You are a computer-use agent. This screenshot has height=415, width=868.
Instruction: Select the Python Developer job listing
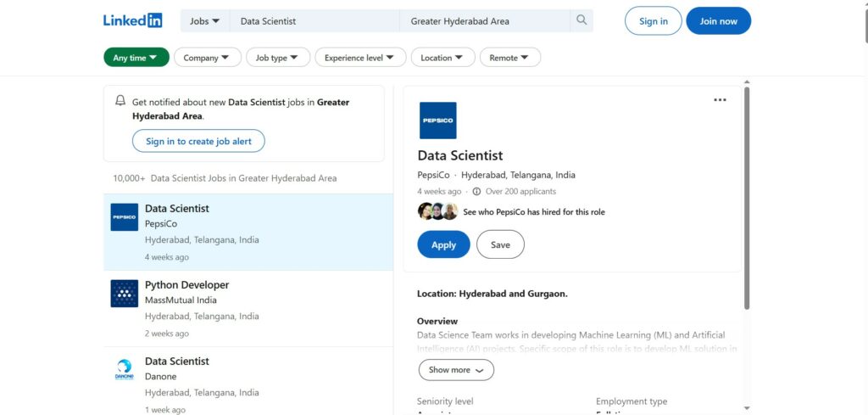[186, 285]
